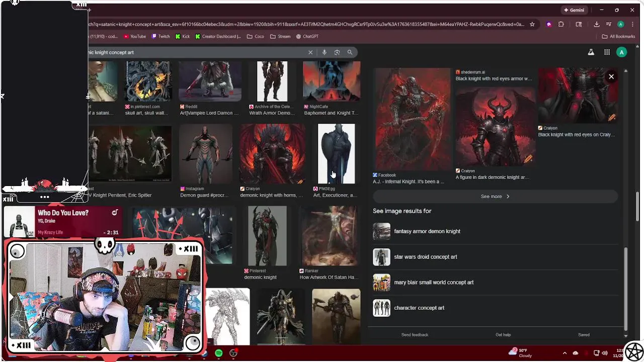Open Facebook A.J. Infernal Knight preview image

click(412, 120)
